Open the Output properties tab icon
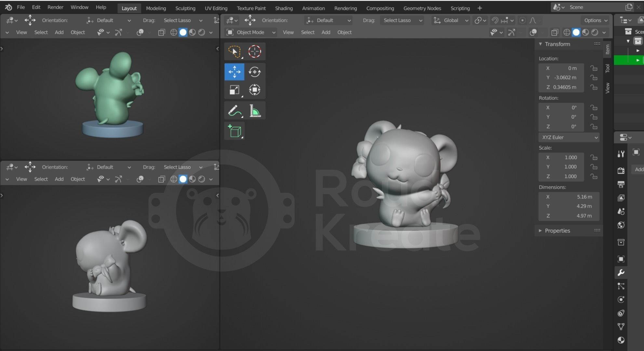Screen dimensions: 644x351 click(621, 184)
